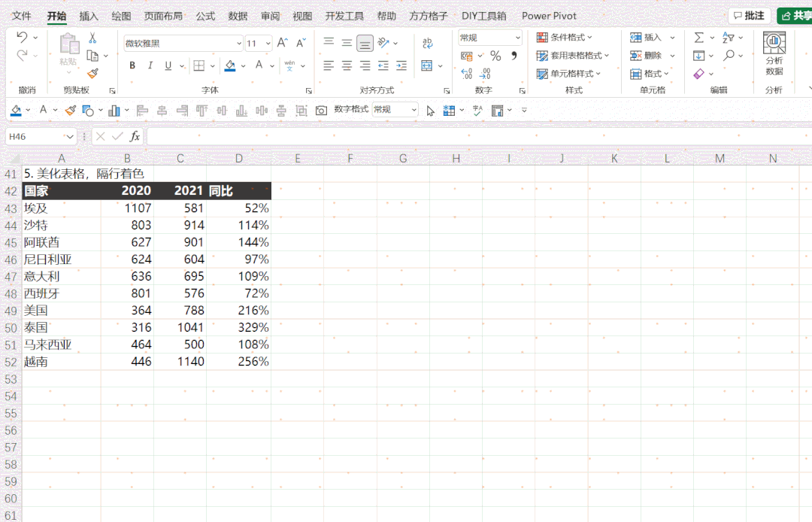Toggle Underline formatting
This screenshot has width=812, height=522.
pyautogui.click(x=168, y=65)
